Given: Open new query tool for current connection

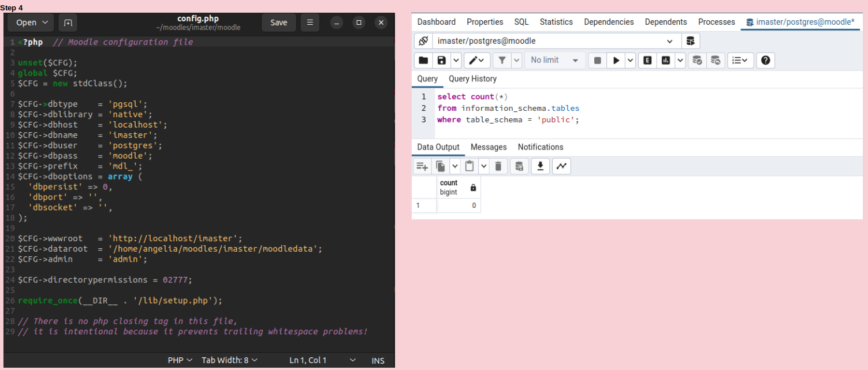Looking at the screenshot, I should coord(690,41).
